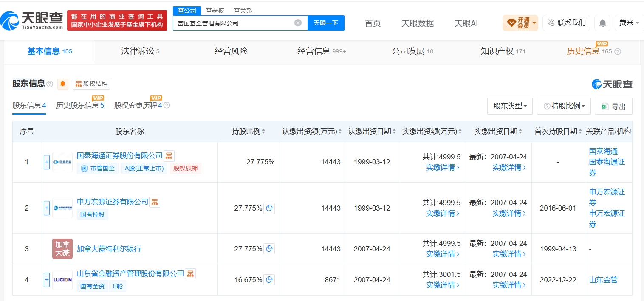Click the notification bell icon in header
This screenshot has height=301, width=644.
(602, 23)
